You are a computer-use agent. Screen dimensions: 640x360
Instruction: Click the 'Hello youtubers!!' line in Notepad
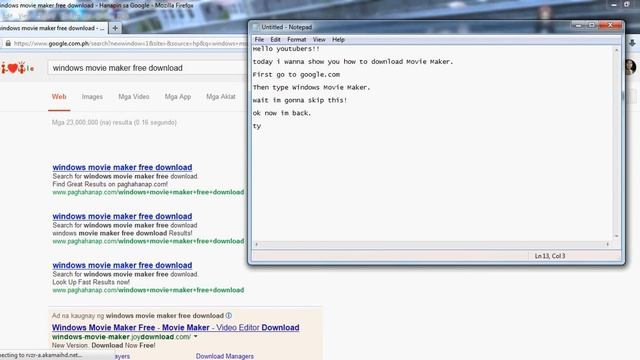(x=286, y=49)
